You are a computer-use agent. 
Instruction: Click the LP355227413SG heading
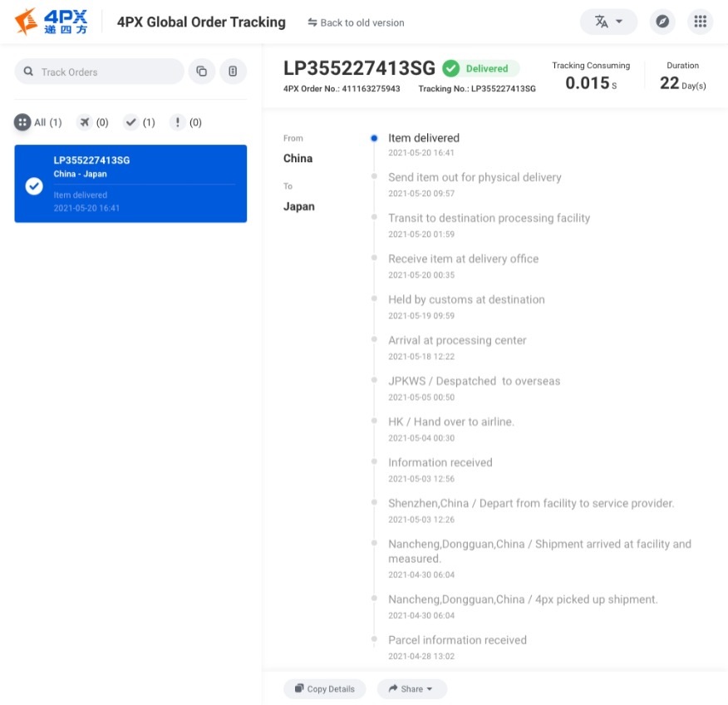[x=359, y=68]
